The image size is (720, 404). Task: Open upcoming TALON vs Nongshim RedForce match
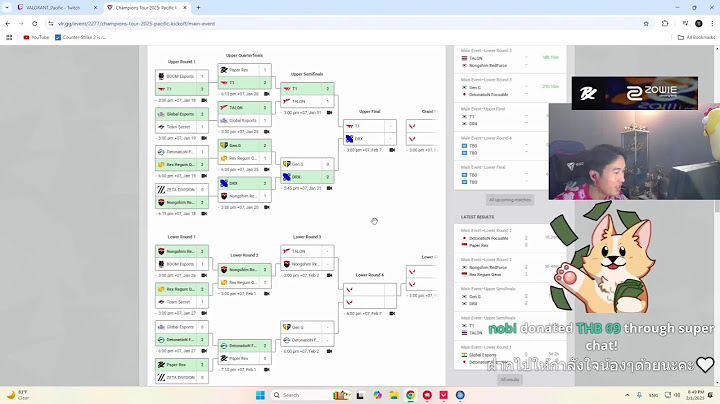[x=510, y=58]
